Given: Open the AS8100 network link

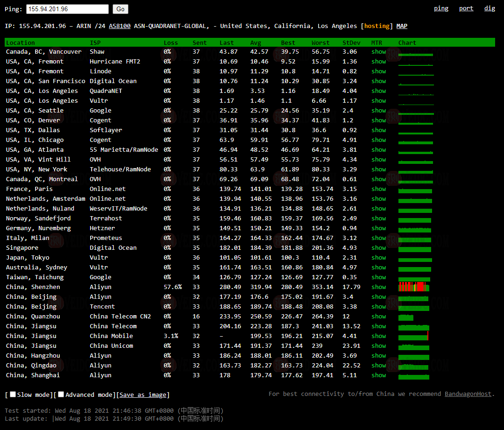Looking at the screenshot, I should pyautogui.click(x=120, y=26).
